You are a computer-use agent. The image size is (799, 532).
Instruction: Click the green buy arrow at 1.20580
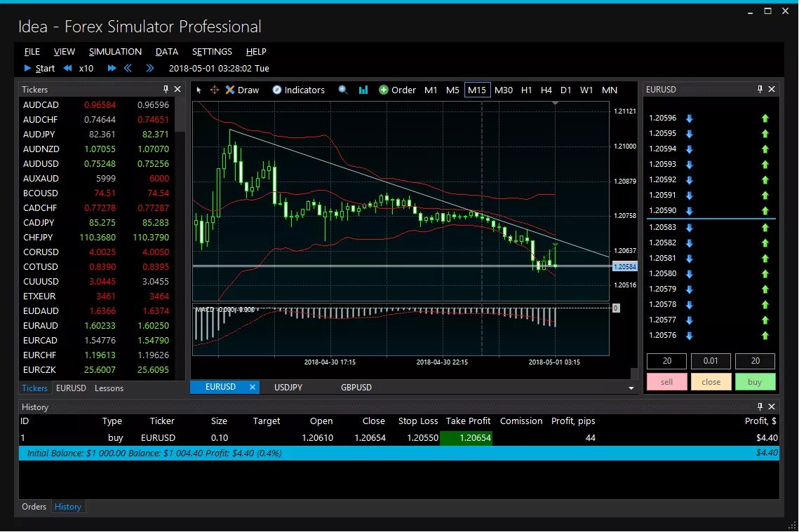click(765, 274)
